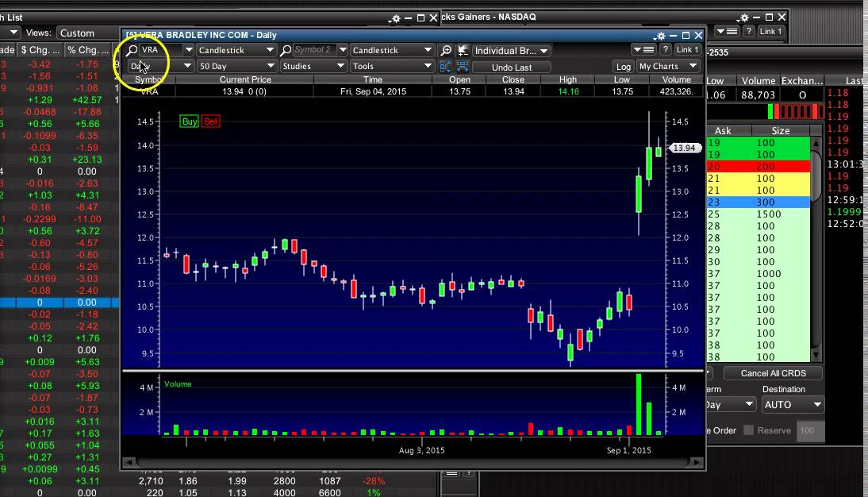Click the chart window help question mark
Screen dimensions: 868x497
[x=666, y=50]
